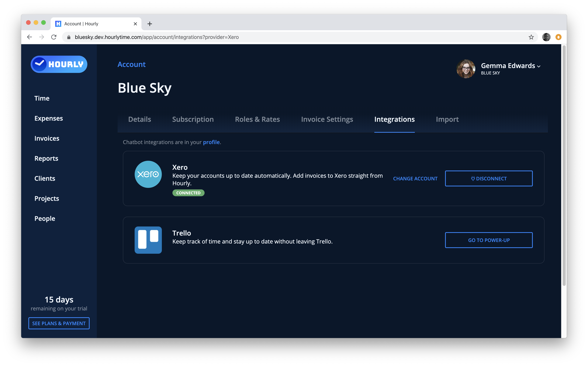Click the Hourly logo in sidebar
Image resolution: width=588 pixels, height=366 pixels.
click(x=59, y=64)
